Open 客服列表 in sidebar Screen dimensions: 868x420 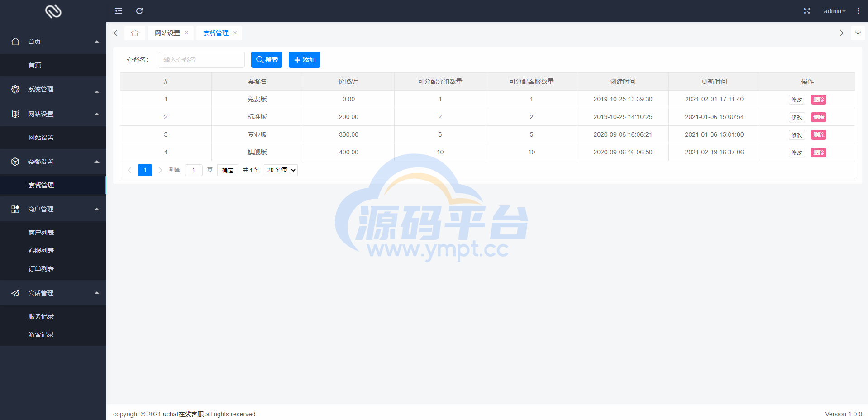pos(53,251)
